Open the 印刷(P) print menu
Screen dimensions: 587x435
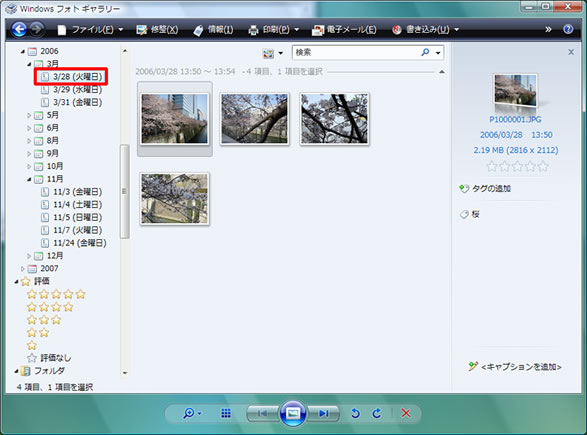tap(274, 30)
